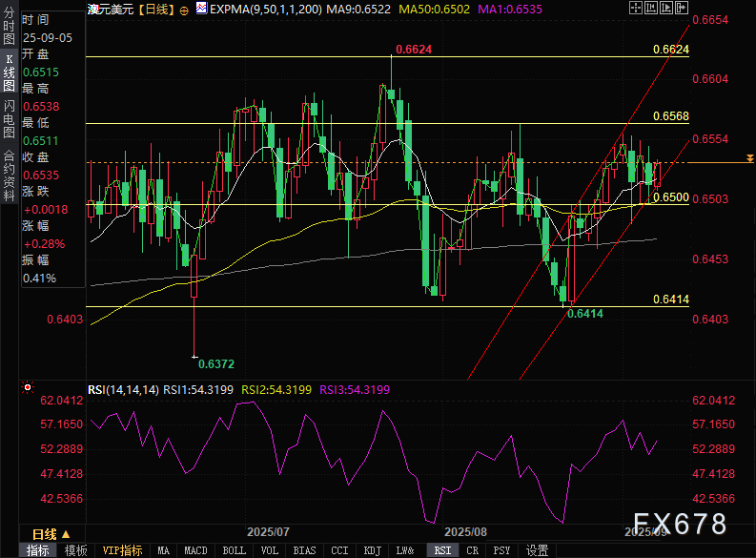Viewport: 756px width, 558px height.
Task: Click the FX678 watermark logo
Action: [x=679, y=524]
